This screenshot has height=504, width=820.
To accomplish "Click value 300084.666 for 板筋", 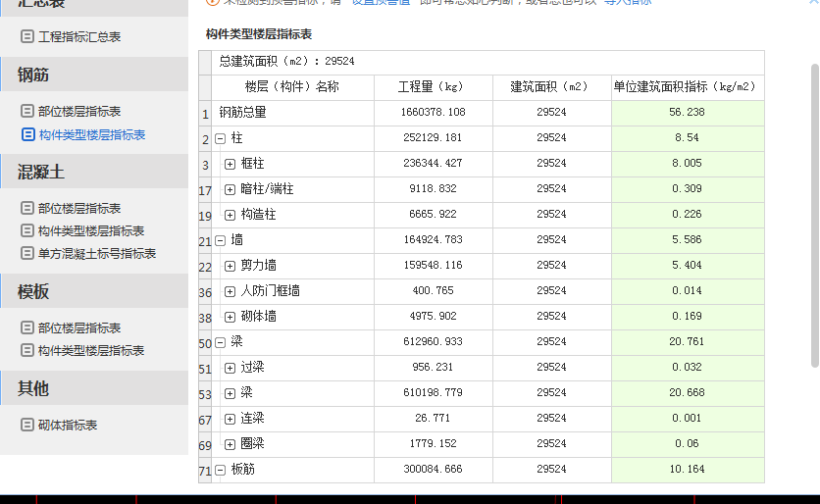I will click(x=433, y=469).
